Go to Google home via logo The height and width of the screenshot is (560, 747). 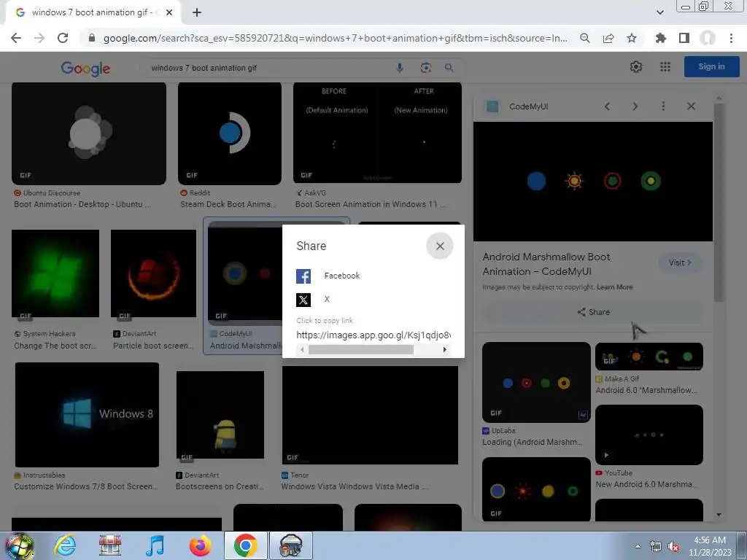[86, 69]
